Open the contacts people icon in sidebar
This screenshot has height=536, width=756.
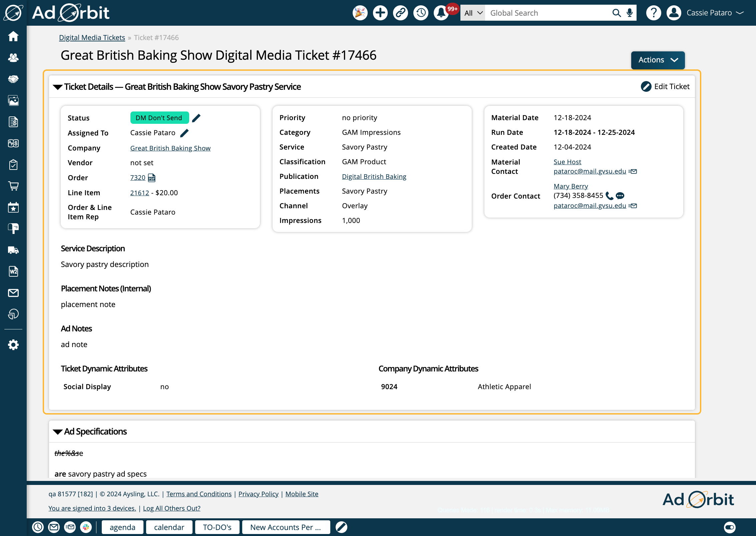click(13, 57)
